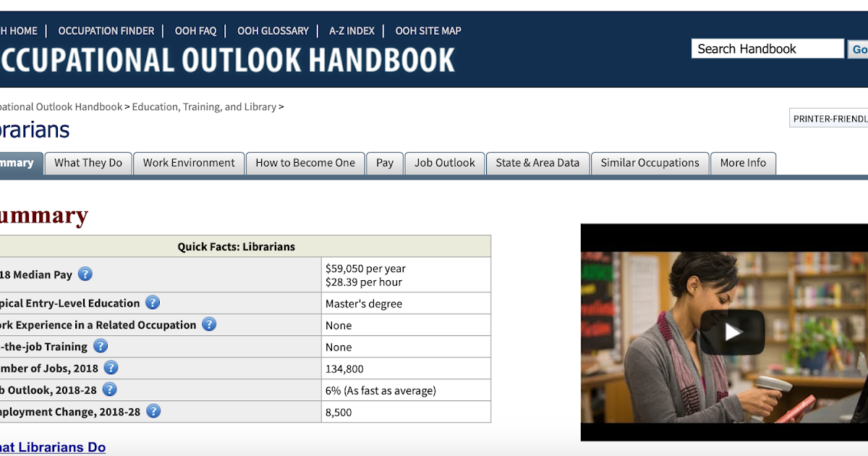Image resolution: width=868 pixels, height=456 pixels.
Task: Click the help icon next to Median Pay
Action: (x=85, y=274)
